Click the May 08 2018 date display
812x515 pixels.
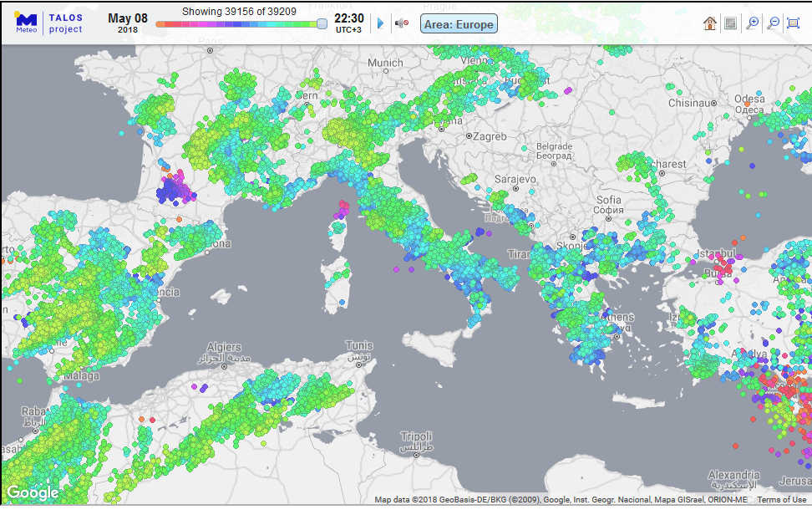127,23
